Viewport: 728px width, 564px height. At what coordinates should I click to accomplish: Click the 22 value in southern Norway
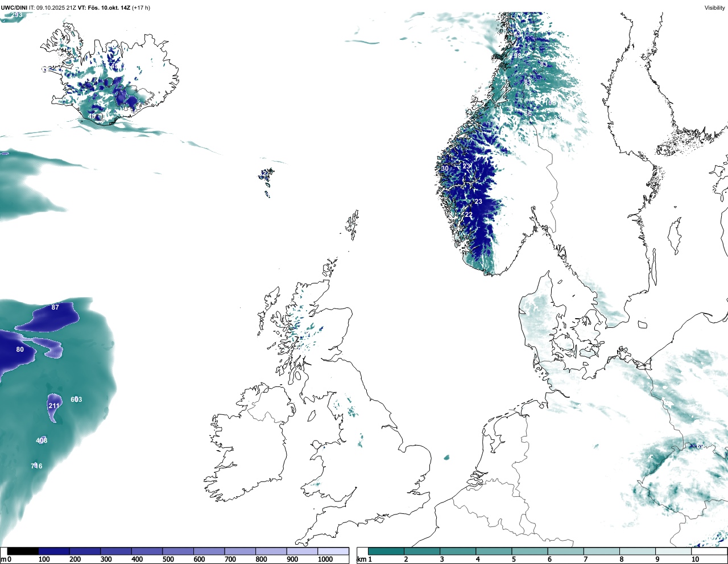tap(469, 215)
